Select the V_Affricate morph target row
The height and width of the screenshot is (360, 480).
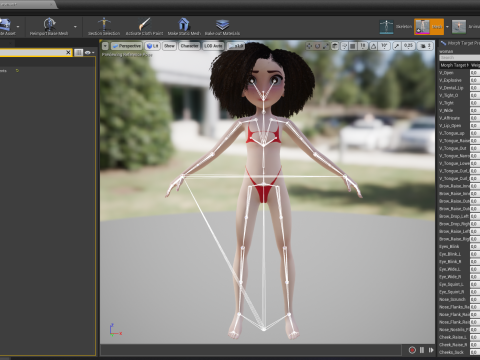[459, 118]
